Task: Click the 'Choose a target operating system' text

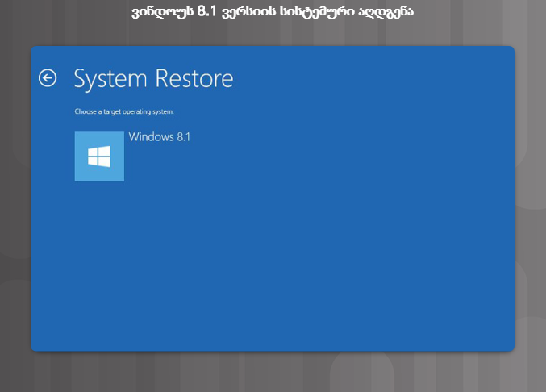Action: (x=124, y=111)
